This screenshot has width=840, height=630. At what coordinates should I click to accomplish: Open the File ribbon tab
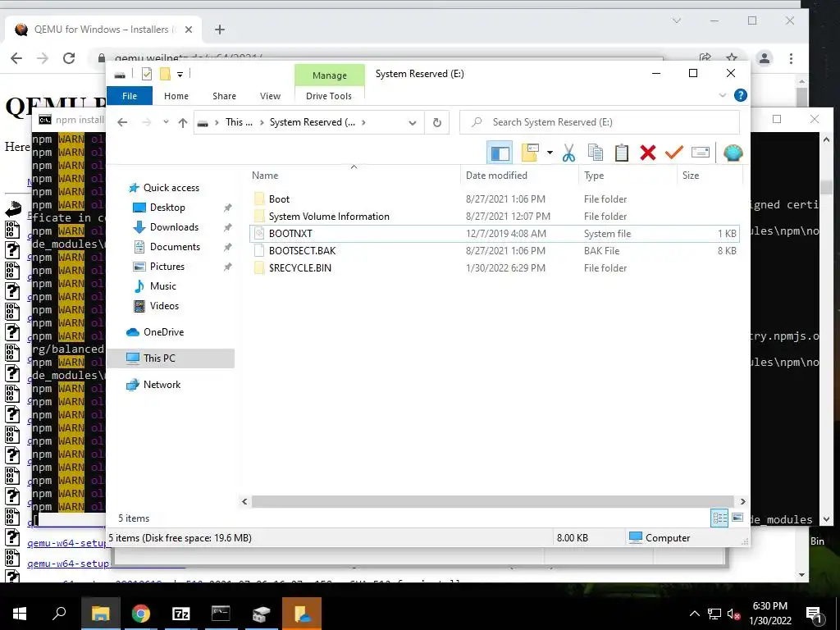(130, 96)
